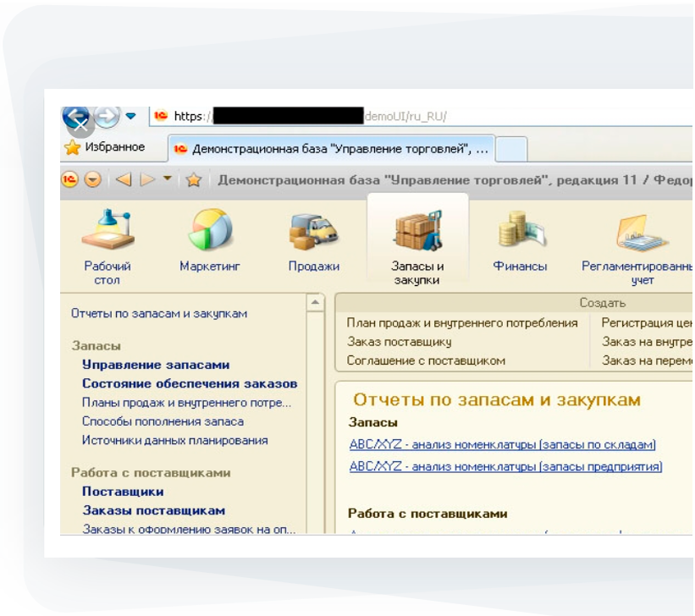Expand navigation history dropdown arrow in 1C toolbar
This screenshot has height=616, width=695.
[x=168, y=179]
